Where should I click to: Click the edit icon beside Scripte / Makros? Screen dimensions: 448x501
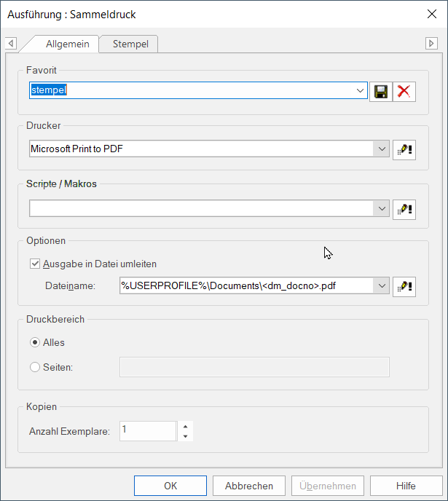[x=404, y=208]
